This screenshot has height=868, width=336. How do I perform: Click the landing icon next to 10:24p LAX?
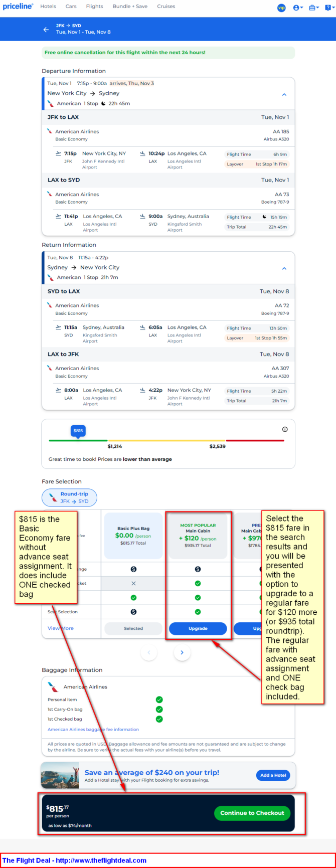point(143,153)
